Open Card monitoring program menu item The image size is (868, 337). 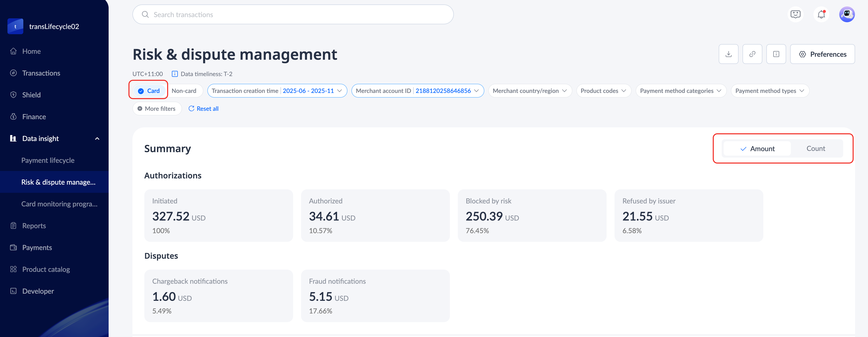[x=59, y=204]
